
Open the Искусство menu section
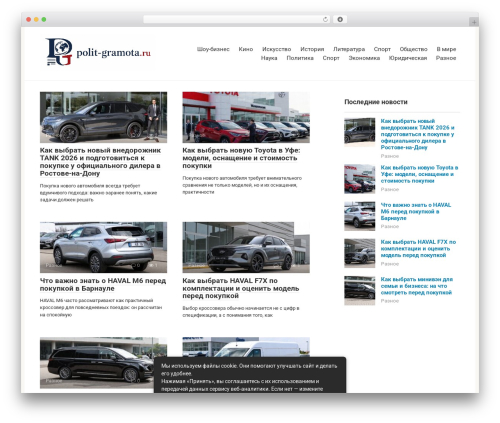(276, 49)
